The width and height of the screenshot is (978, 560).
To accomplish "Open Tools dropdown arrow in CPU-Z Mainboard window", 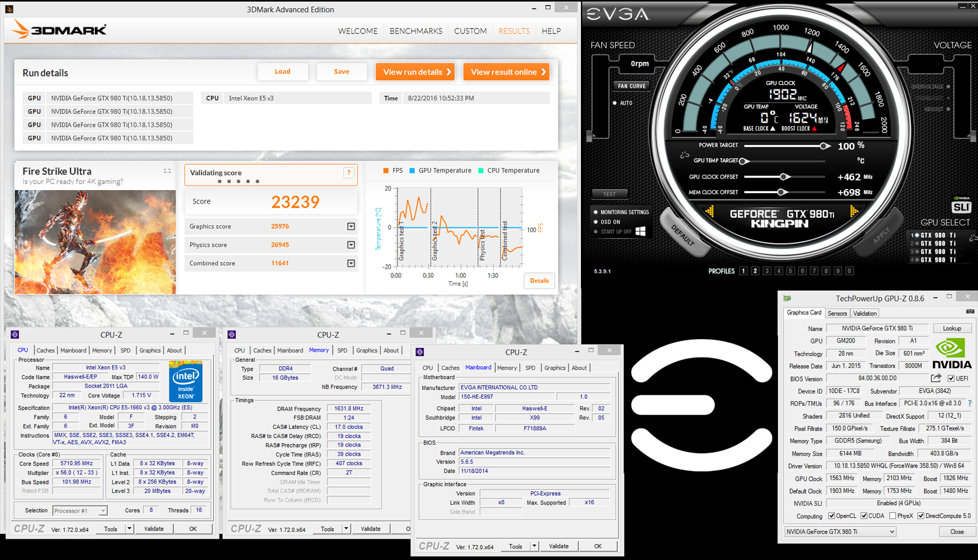I will tap(534, 546).
